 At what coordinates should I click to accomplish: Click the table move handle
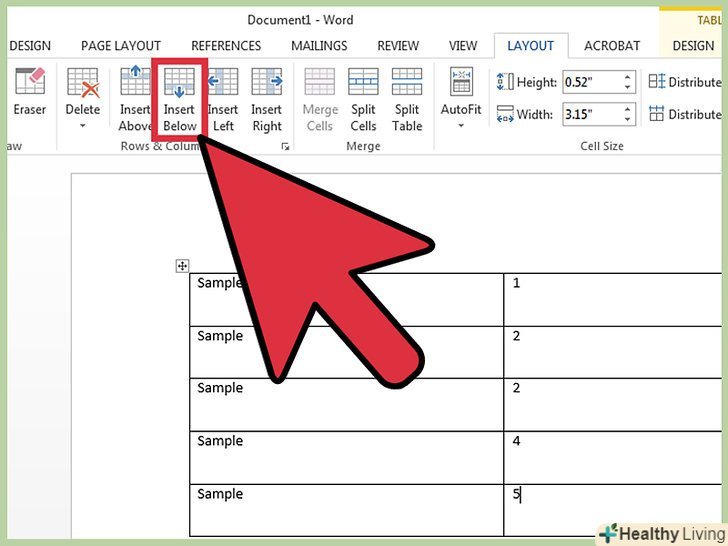pos(182,266)
